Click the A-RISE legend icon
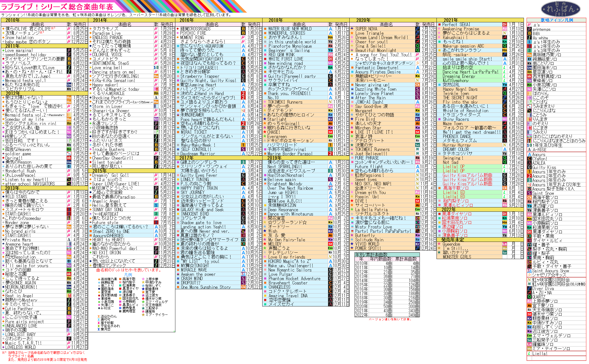 529,149
